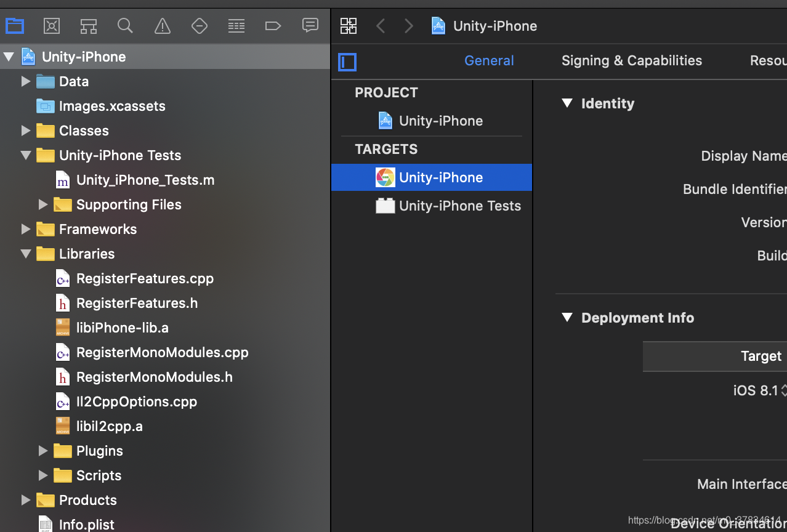This screenshot has height=532, width=787.
Task: Click the Supporting Files label
Action: click(x=129, y=204)
